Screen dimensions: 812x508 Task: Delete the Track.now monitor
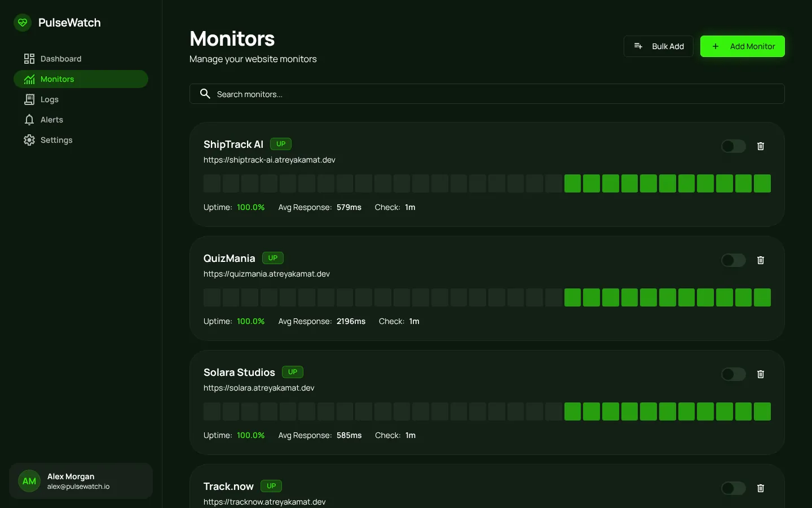760,488
